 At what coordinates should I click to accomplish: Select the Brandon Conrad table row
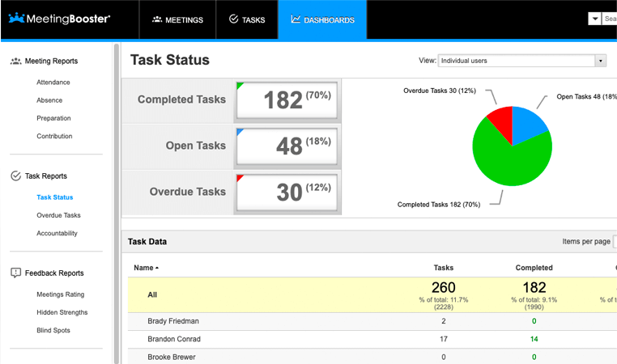tap(174, 339)
